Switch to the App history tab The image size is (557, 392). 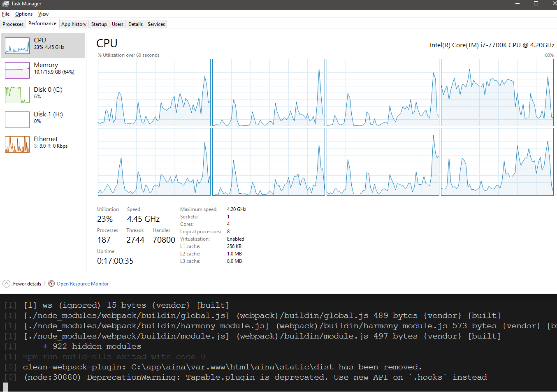pyautogui.click(x=74, y=24)
